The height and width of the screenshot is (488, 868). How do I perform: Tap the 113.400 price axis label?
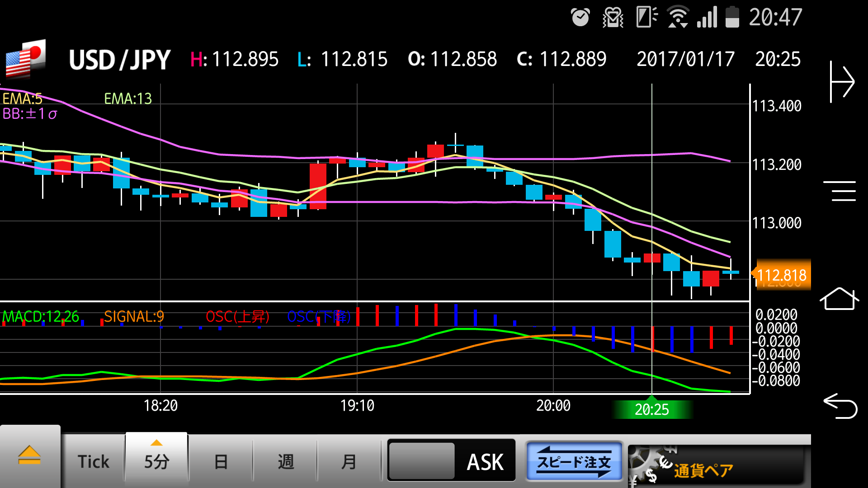click(776, 106)
